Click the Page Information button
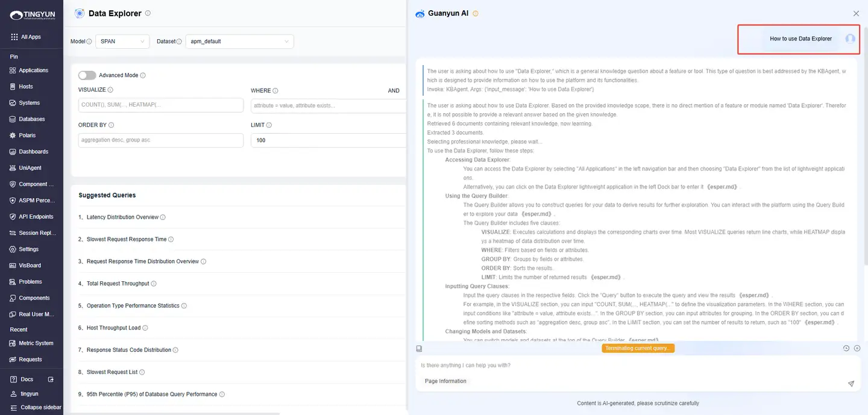This screenshot has width=868, height=415. point(445,381)
